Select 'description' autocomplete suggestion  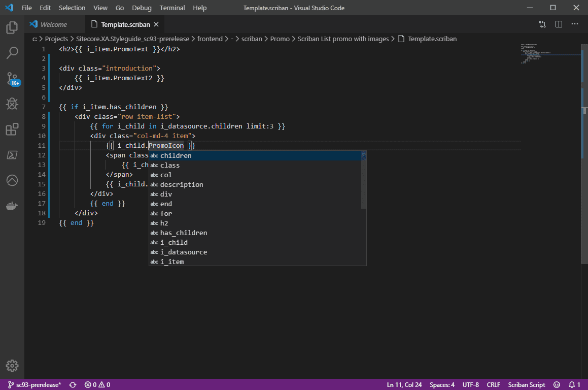click(255, 185)
